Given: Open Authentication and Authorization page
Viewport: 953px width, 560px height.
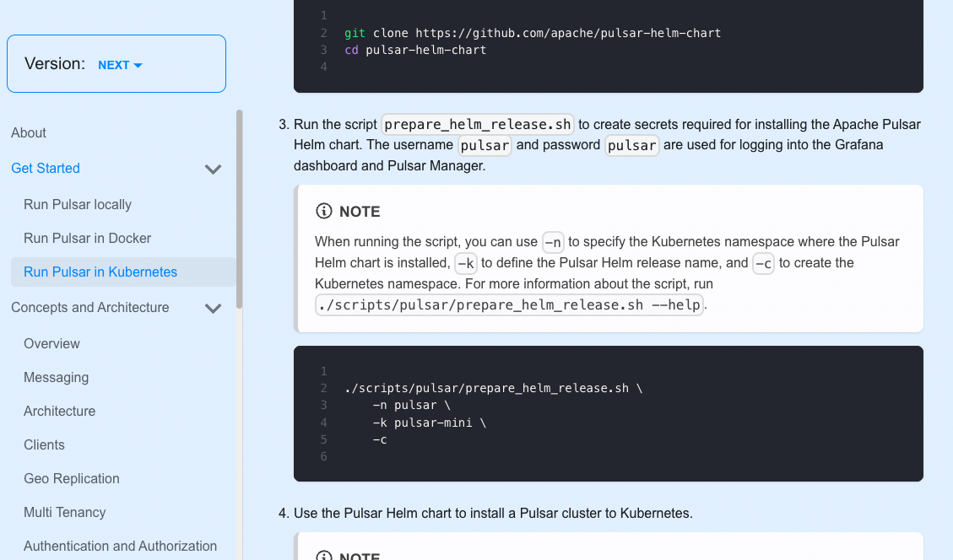Looking at the screenshot, I should (x=121, y=546).
